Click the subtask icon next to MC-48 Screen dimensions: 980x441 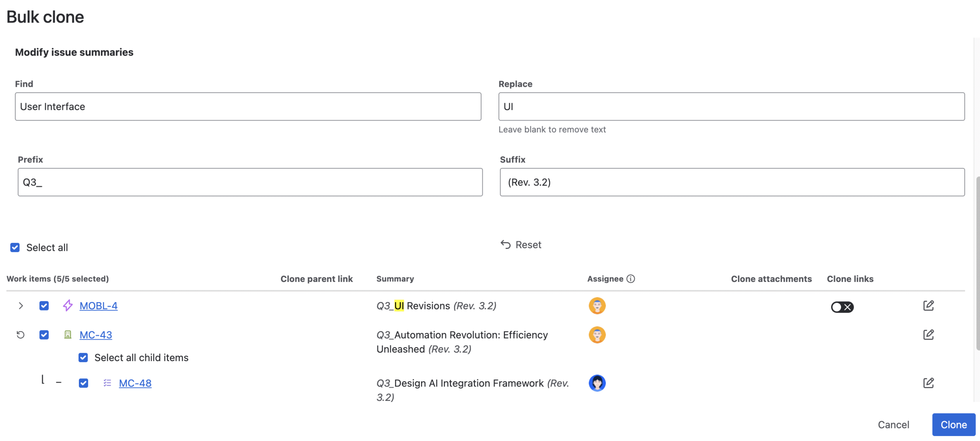tap(107, 383)
